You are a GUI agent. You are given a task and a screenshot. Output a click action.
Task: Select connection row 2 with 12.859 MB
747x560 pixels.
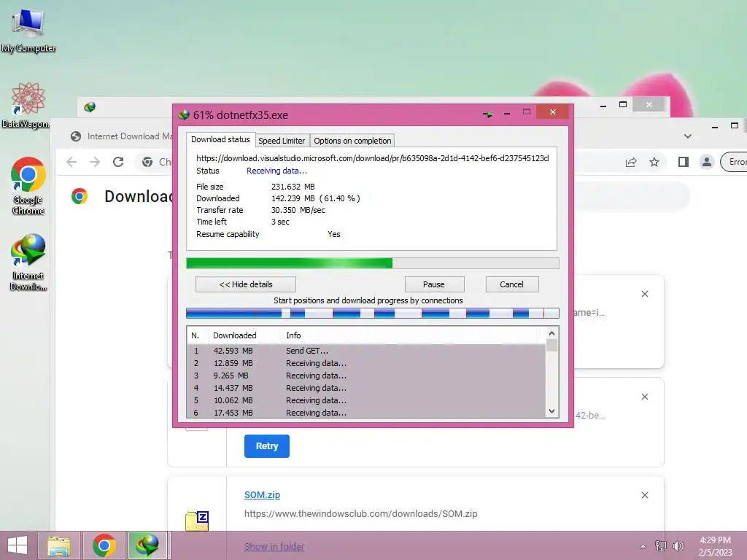pyautogui.click(x=366, y=363)
